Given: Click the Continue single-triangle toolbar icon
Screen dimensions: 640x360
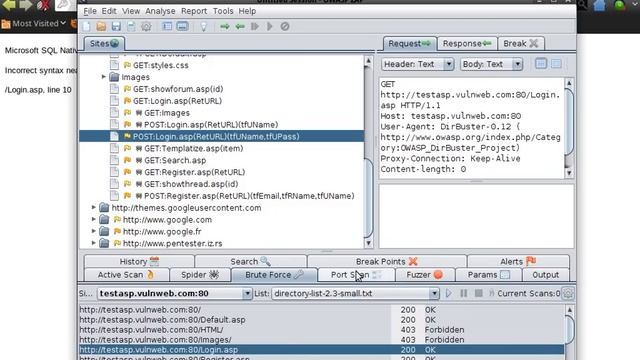Looking at the screenshot, I should coord(269,27).
